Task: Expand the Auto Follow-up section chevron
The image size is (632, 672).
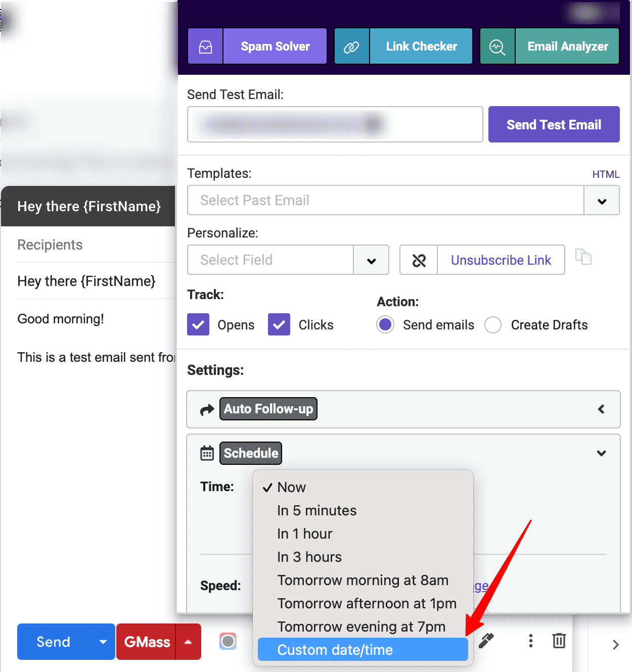Action: tap(601, 409)
